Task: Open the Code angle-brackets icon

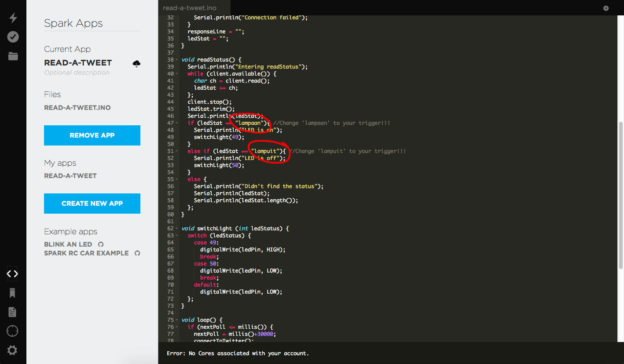Action: [12, 273]
